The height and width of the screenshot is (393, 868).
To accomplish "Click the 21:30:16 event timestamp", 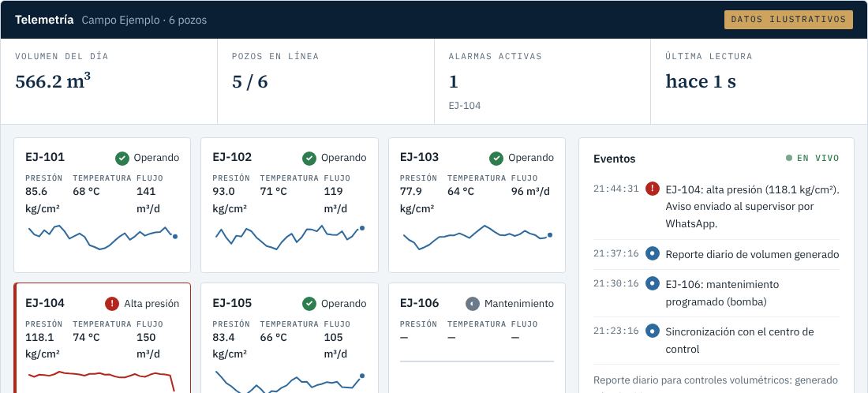I will [x=616, y=283].
